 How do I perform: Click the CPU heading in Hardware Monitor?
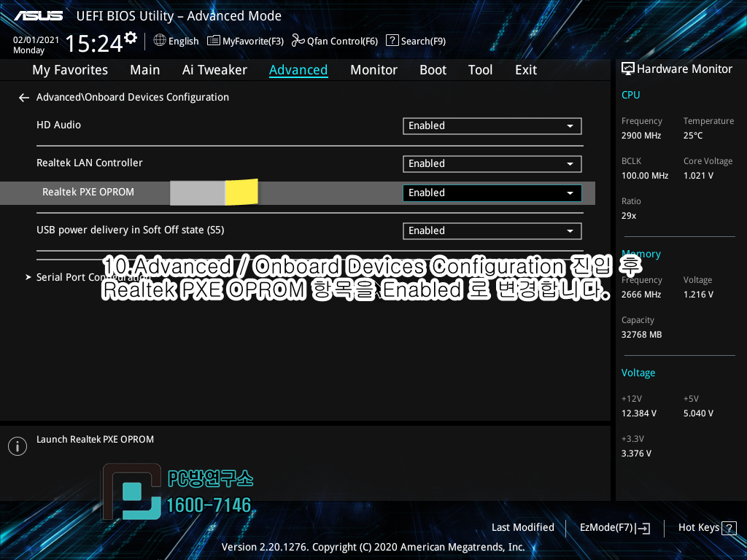(x=630, y=95)
